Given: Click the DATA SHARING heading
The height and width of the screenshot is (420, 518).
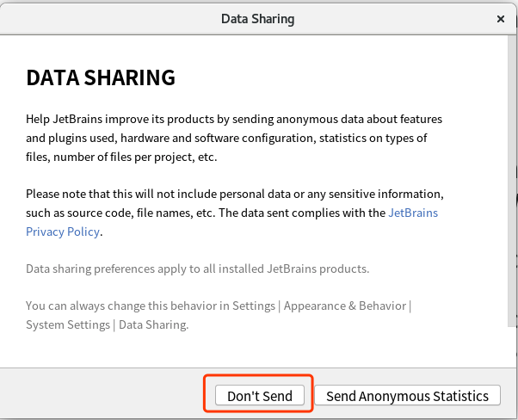Looking at the screenshot, I should [x=101, y=78].
